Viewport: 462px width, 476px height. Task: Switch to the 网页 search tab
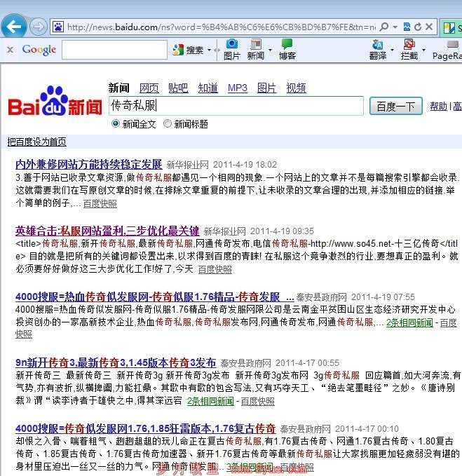pos(149,88)
